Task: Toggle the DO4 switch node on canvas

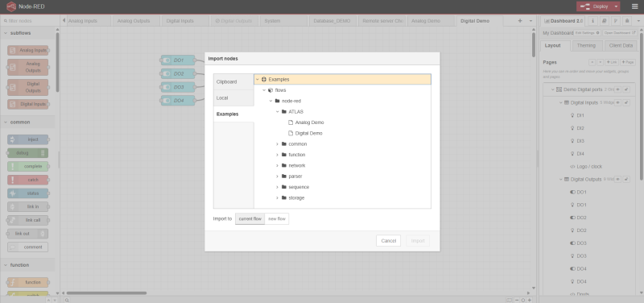Action: pos(167,100)
